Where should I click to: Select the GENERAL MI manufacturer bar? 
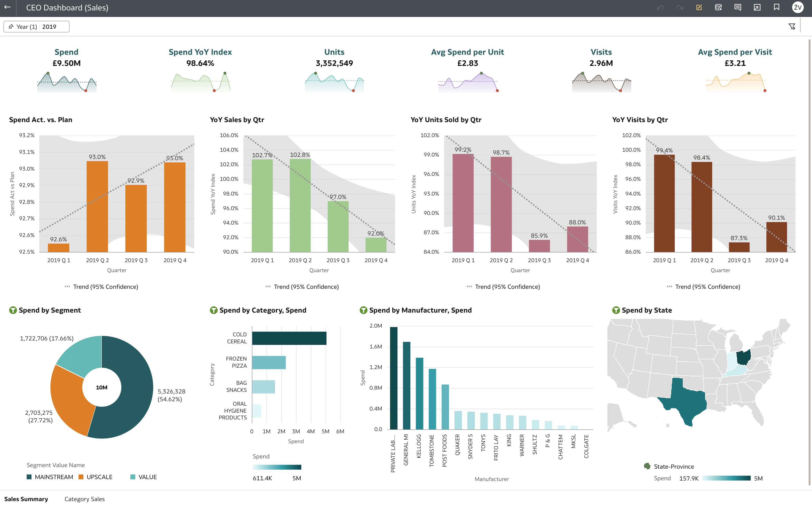406,386
